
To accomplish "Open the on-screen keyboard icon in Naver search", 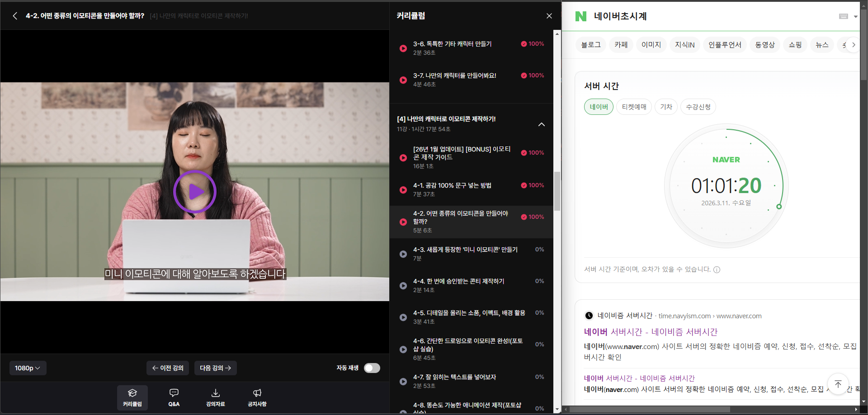I will 844,16.
